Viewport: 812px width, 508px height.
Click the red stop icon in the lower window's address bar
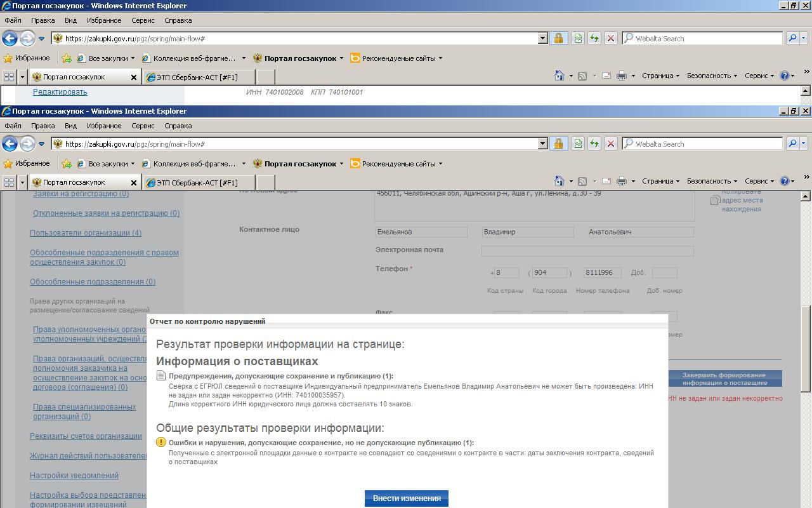610,144
